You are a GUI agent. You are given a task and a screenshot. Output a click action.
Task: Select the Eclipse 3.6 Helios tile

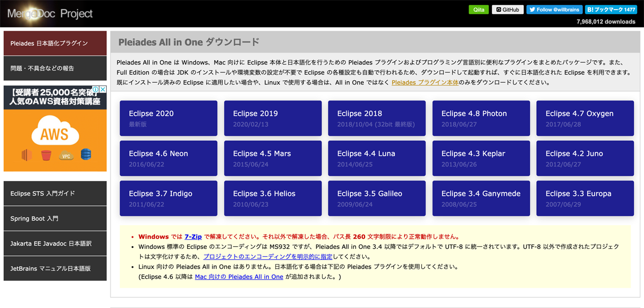(273, 198)
